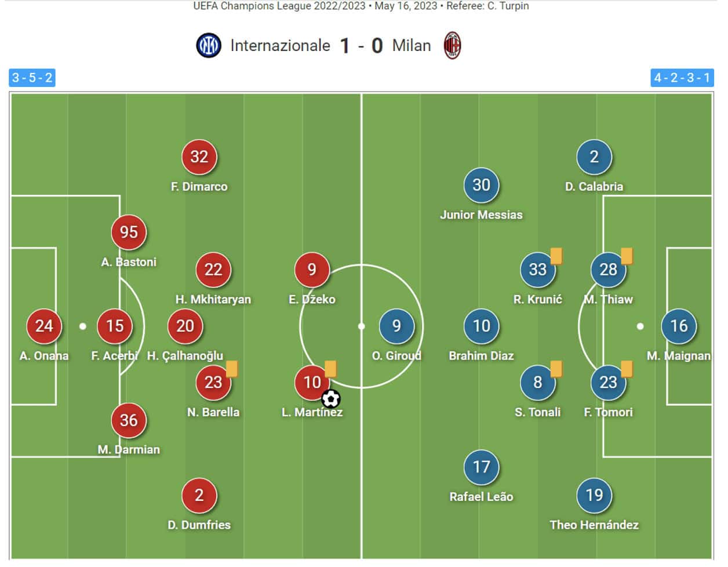Click the Milan club crest
728x567 pixels.
pyautogui.click(x=452, y=46)
